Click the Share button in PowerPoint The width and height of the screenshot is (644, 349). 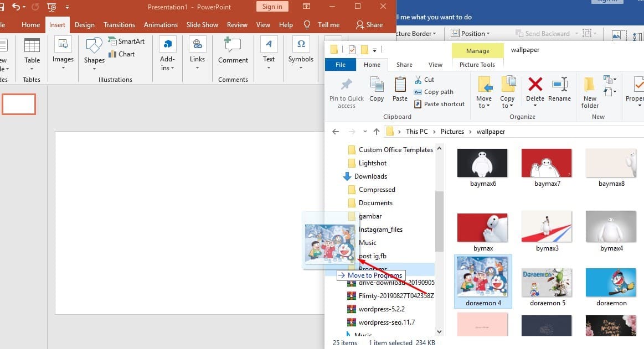[x=369, y=24]
